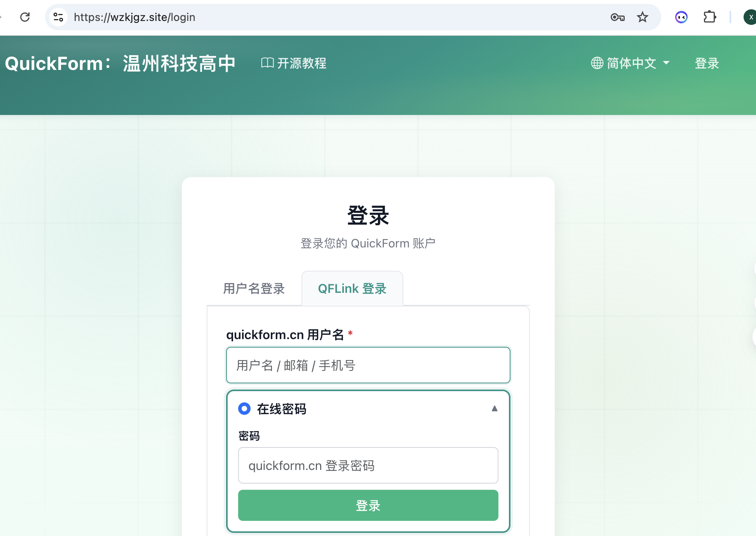Collapse the 在线密码 section arrow
The height and width of the screenshot is (536, 756).
coord(495,408)
